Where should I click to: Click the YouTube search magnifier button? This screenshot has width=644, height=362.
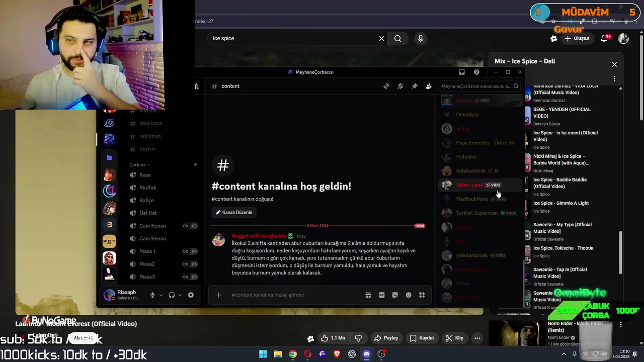click(398, 38)
